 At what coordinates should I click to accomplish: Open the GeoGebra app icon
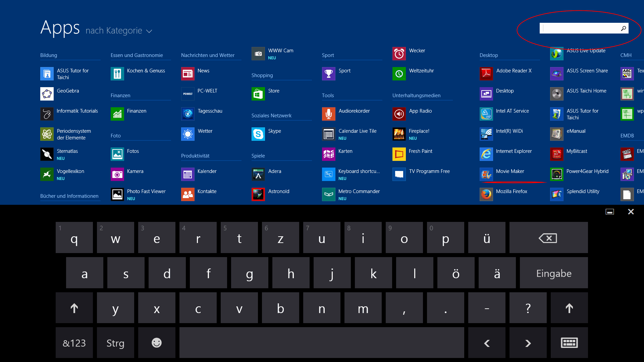coord(47,94)
